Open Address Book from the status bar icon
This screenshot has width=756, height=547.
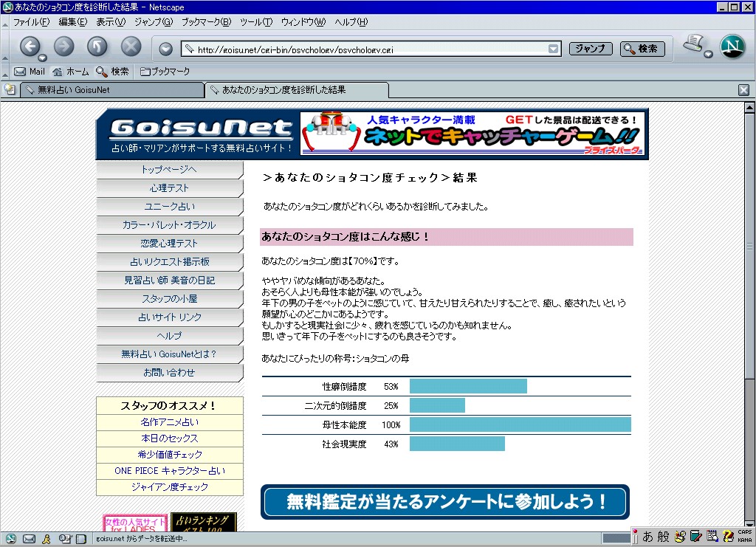click(x=81, y=539)
